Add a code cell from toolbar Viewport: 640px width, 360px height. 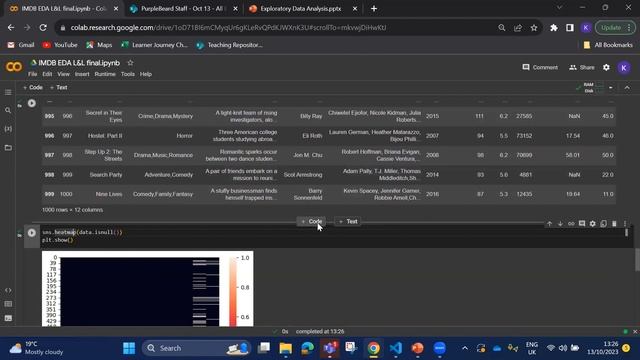[x=33, y=87]
